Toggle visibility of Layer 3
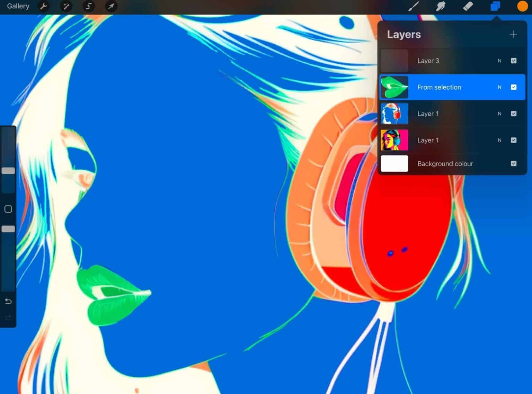 [x=514, y=61]
